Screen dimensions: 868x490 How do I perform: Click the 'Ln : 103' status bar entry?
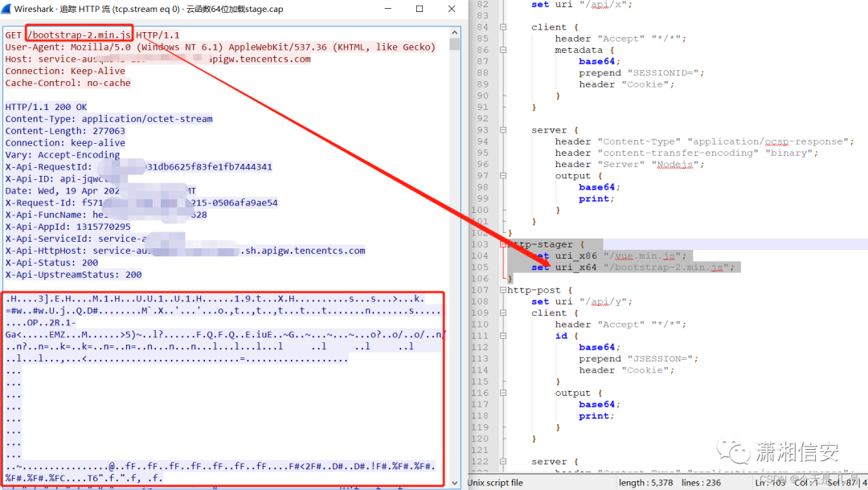click(771, 483)
